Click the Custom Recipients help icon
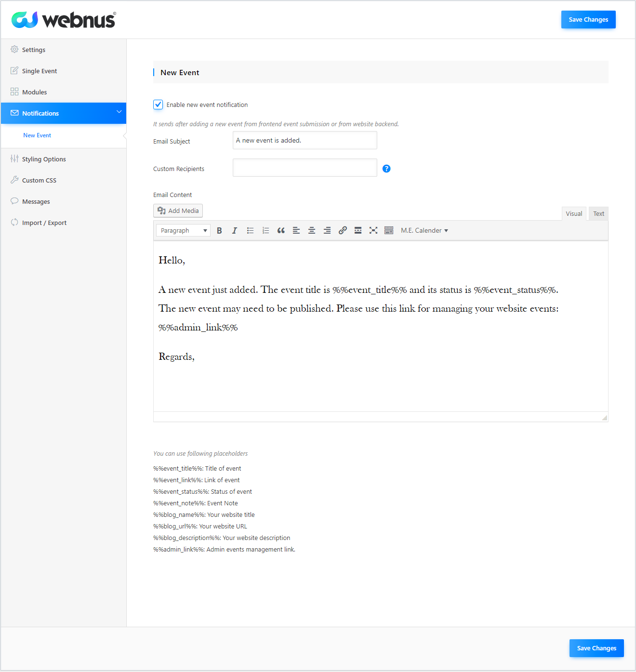Screen dimensions: 636x672 386,169
